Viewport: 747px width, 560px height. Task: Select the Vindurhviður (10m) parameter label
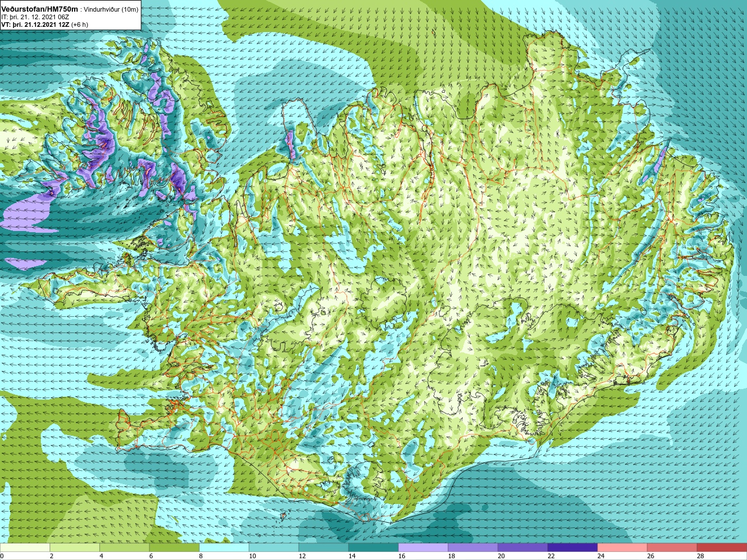111,10
